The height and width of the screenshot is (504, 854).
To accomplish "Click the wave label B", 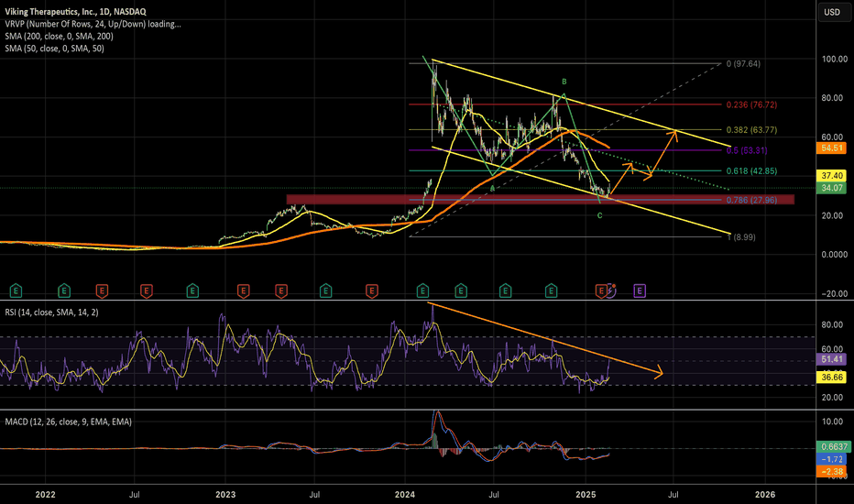I will click(x=564, y=82).
